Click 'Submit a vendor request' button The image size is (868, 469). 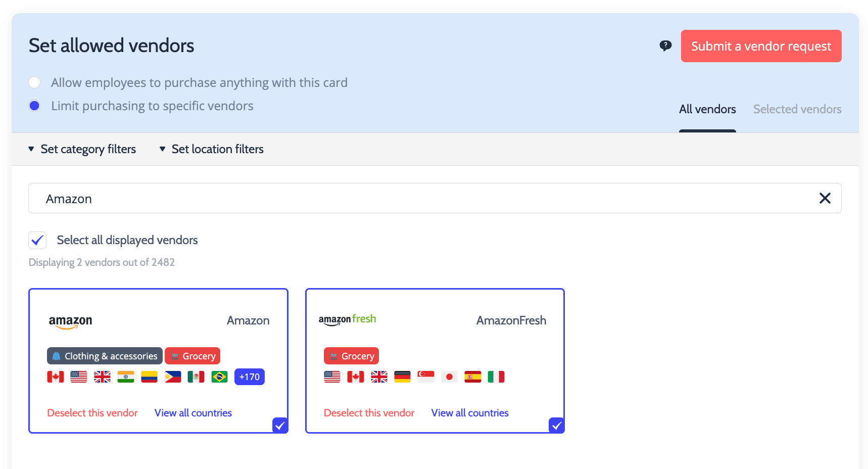[761, 46]
